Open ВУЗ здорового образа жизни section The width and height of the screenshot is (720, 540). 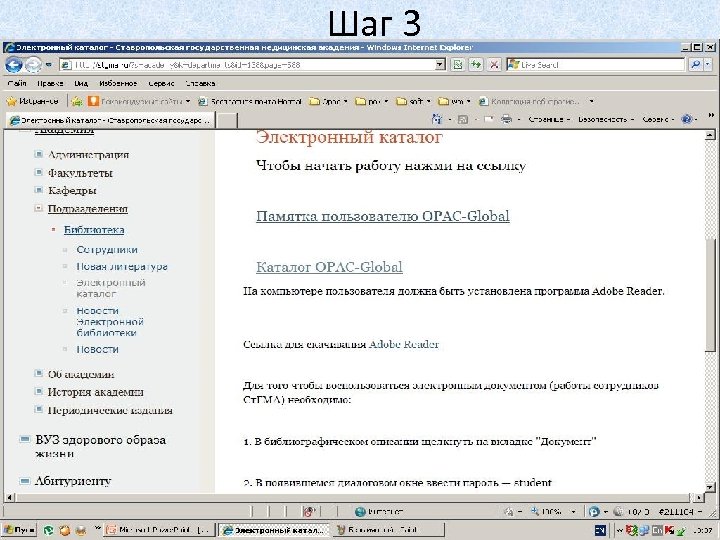(100, 446)
